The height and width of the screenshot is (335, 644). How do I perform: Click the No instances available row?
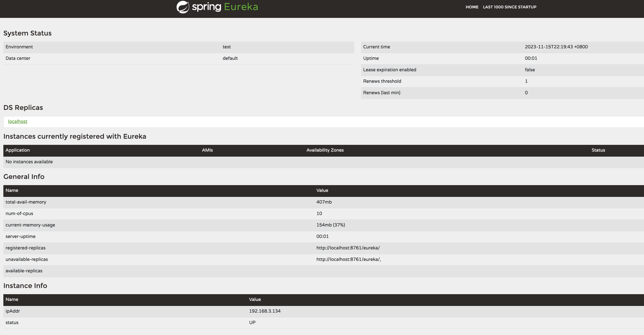tap(29, 162)
